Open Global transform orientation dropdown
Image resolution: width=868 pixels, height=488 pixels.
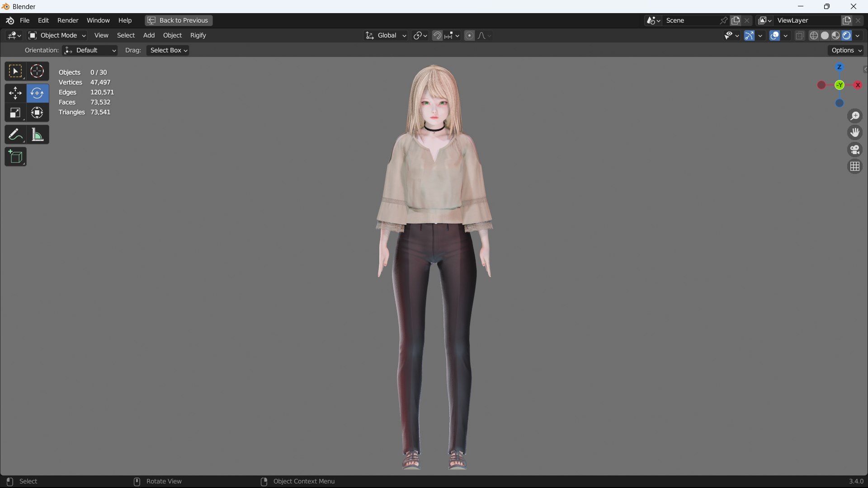click(386, 35)
